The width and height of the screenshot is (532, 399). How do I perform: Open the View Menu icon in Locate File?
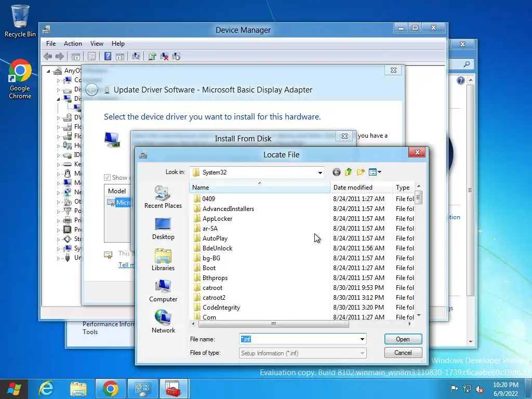375,172
